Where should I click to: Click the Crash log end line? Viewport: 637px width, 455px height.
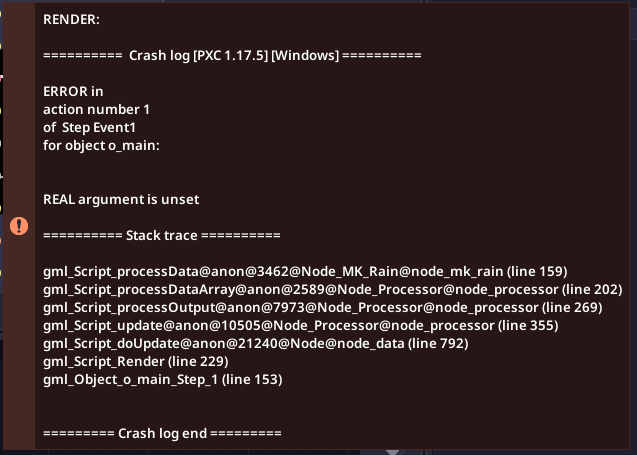pyautogui.click(x=162, y=434)
